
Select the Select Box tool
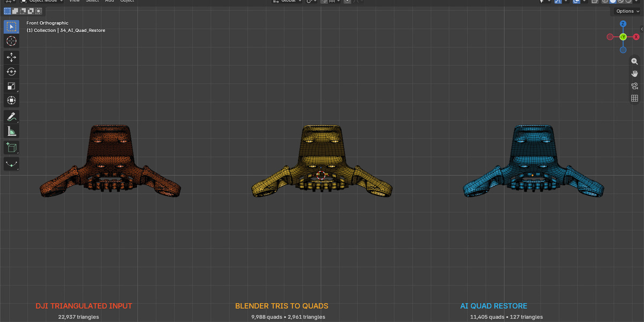pyautogui.click(x=11, y=26)
